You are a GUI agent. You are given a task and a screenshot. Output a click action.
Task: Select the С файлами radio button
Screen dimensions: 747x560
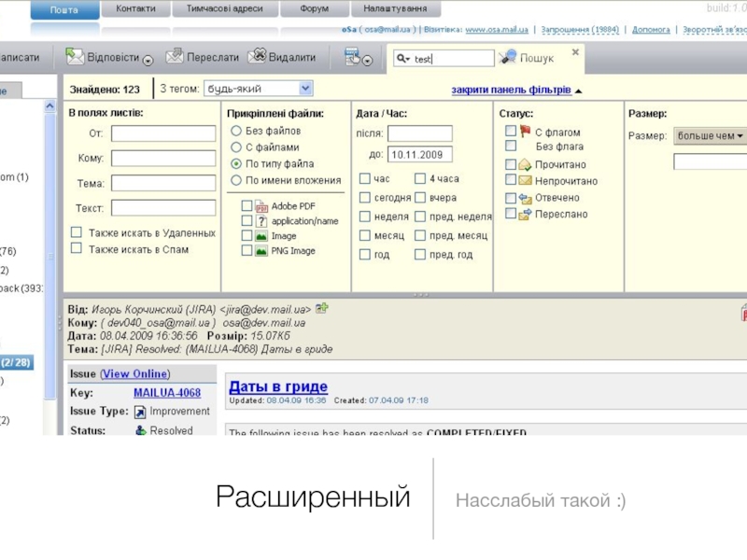(236, 147)
